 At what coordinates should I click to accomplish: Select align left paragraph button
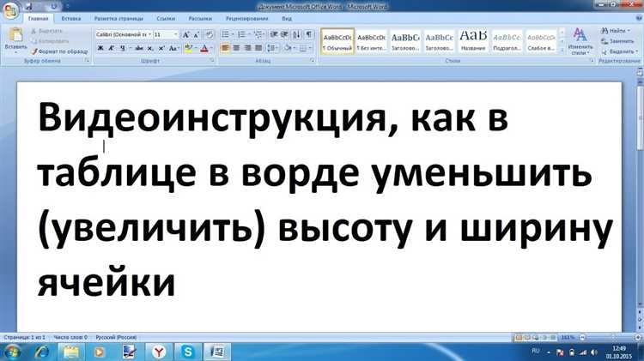[x=225, y=48]
